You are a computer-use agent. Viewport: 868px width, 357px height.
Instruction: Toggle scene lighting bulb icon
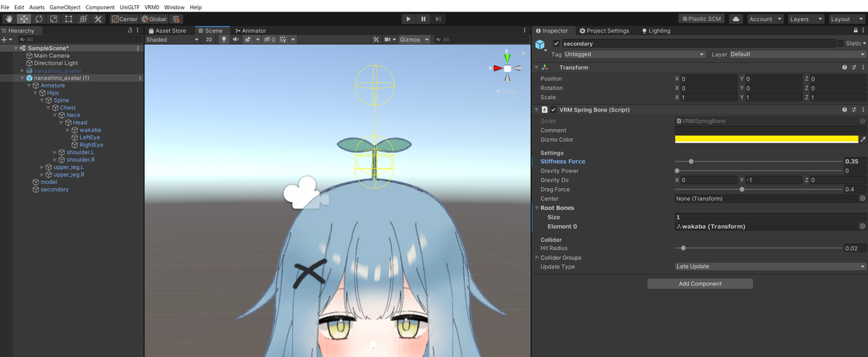[x=224, y=40]
